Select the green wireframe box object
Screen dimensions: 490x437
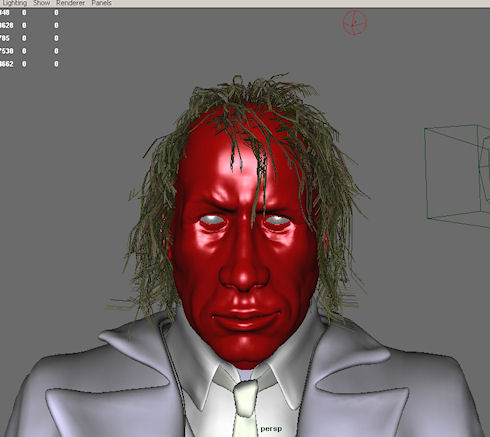(x=457, y=176)
